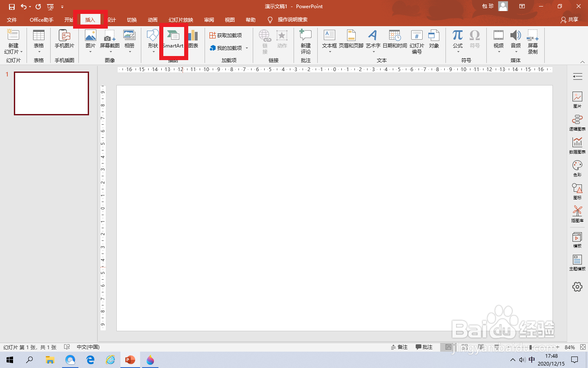Viewport: 588px width, 368px height.
Task: Open customize quick access toolbar dropdown
Action: pos(62,7)
